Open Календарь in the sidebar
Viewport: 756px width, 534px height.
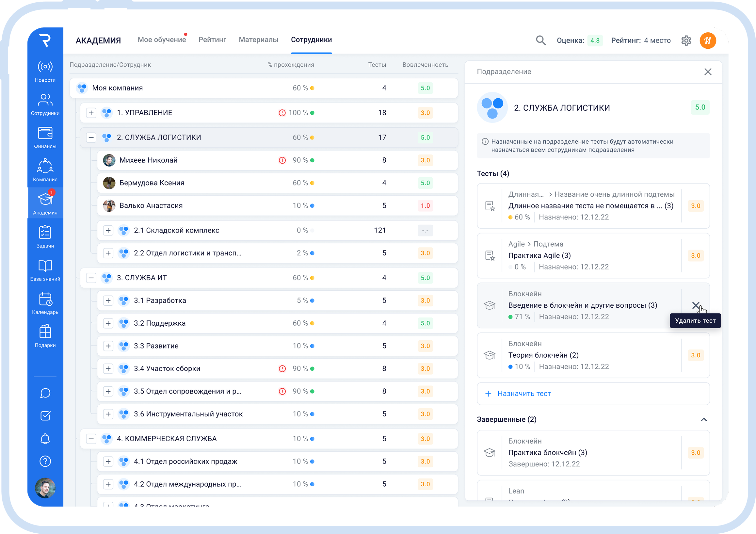(x=45, y=303)
